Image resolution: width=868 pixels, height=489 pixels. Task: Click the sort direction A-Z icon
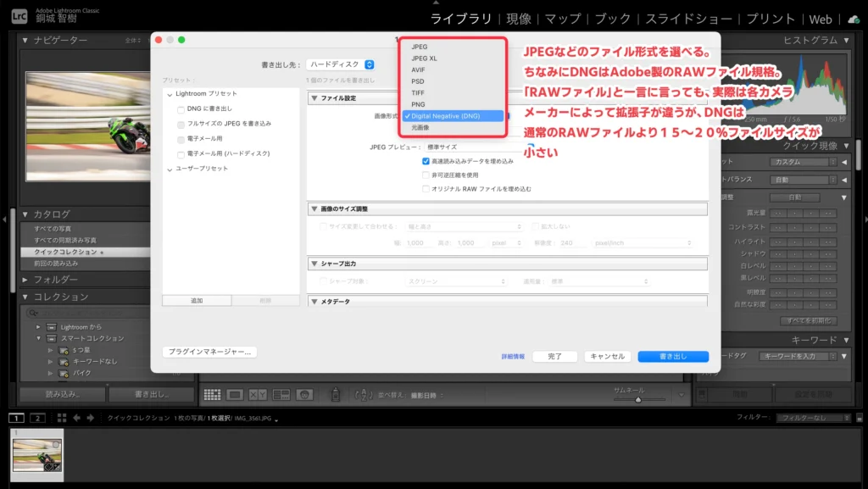tap(364, 395)
